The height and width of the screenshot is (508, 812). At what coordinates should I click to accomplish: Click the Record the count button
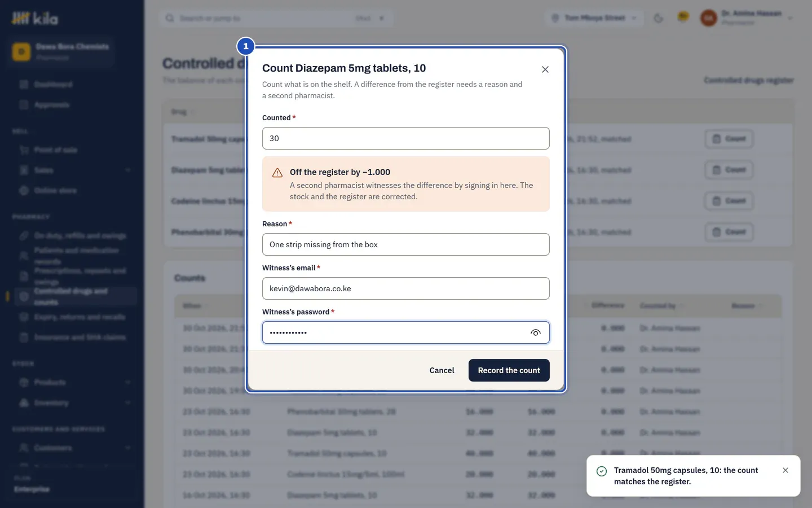point(509,370)
